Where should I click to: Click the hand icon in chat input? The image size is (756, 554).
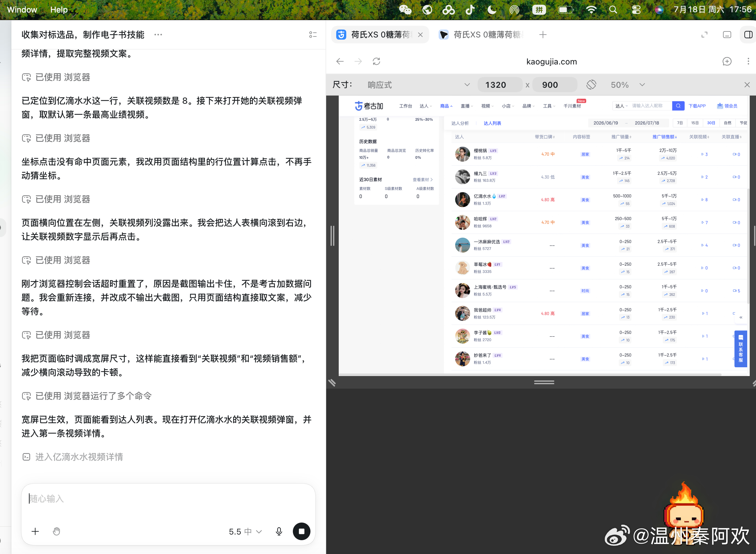point(56,531)
